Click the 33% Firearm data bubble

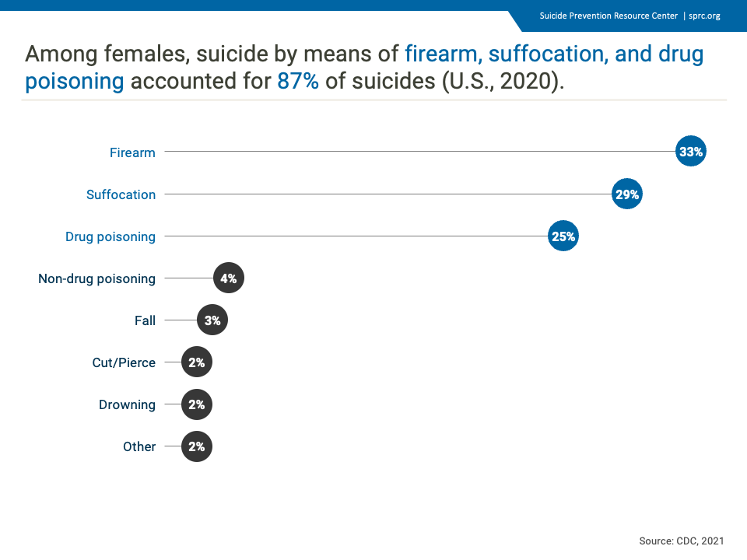click(x=691, y=152)
